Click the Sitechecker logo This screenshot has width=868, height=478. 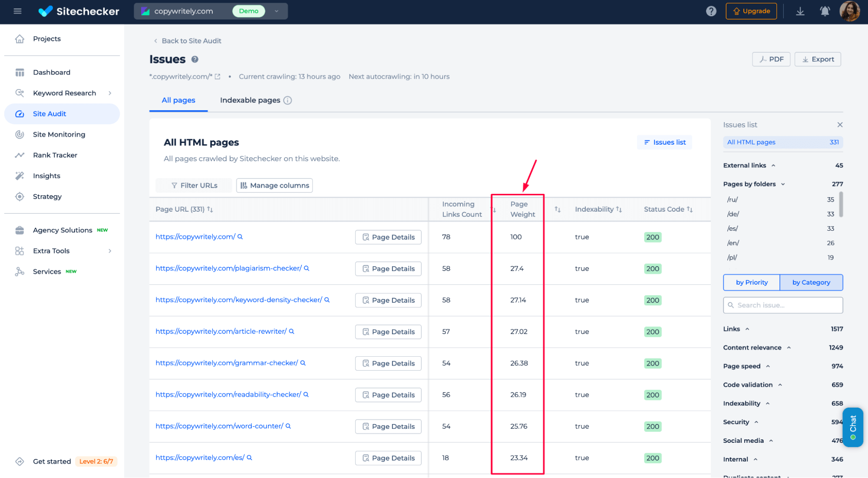(x=79, y=11)
